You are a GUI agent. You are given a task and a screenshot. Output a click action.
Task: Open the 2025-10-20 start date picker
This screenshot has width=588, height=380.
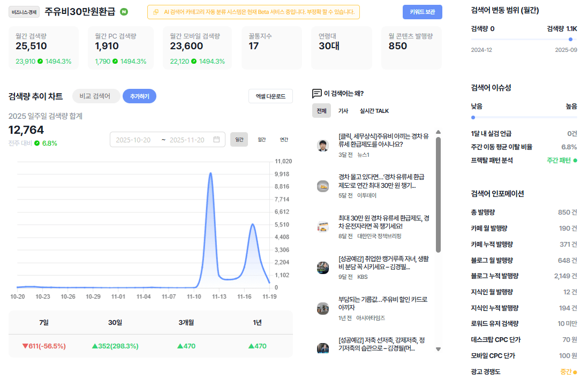coord(133,140)
